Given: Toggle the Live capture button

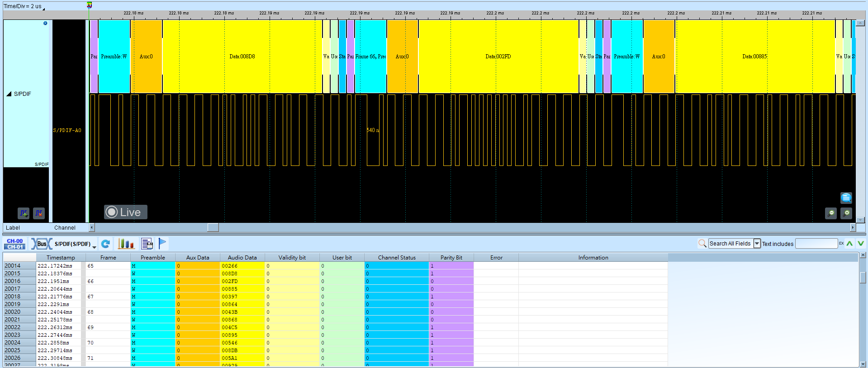Looking at the screenshot, I should (x=126, y=212).
